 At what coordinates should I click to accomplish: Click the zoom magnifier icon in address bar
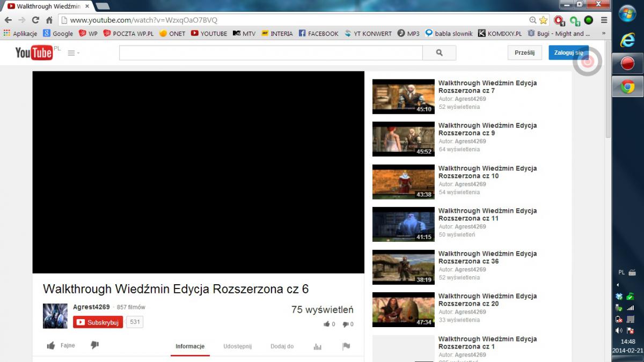(x=532, y=20)
